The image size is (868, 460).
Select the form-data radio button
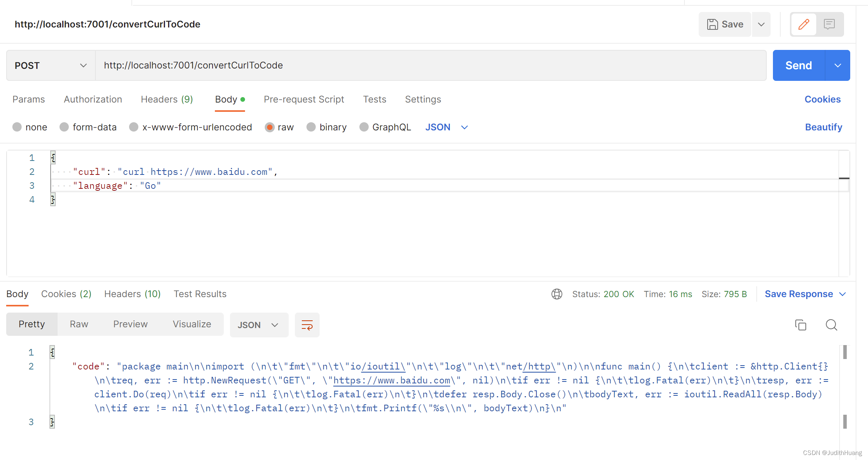64,127
